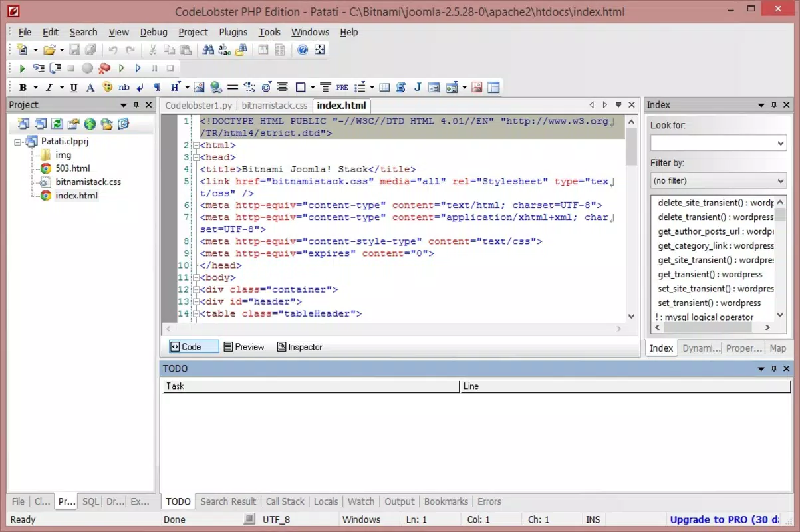
Task: Click the green Upload arrow in Project panel
Action: click(x=90, y=124)
